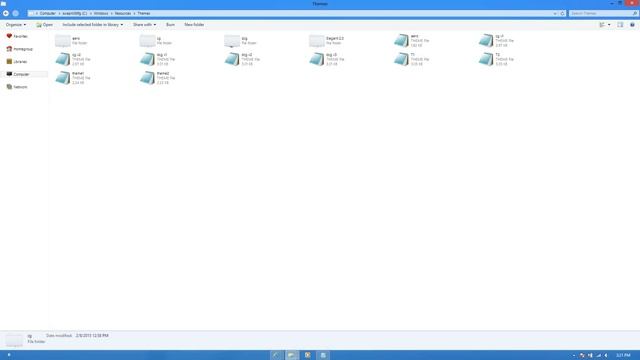Click the Change your view icon
The width and height of the screenshot is (640, 360).
(x=602, y=25)
